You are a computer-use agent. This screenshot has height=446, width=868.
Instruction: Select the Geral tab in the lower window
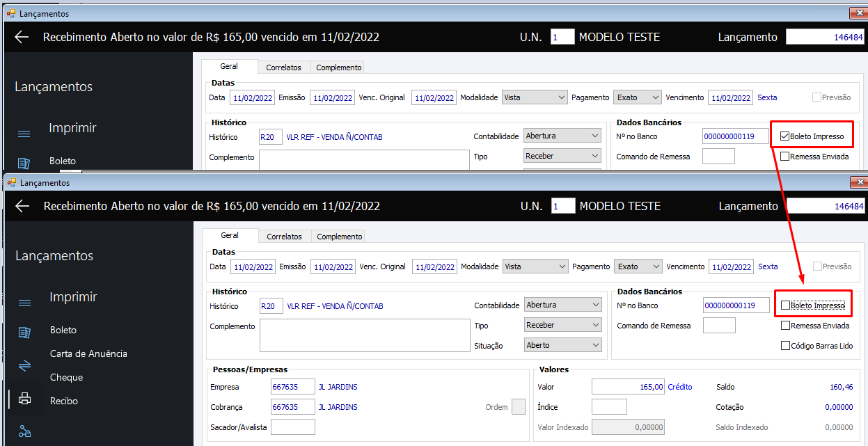coord(230,236)
